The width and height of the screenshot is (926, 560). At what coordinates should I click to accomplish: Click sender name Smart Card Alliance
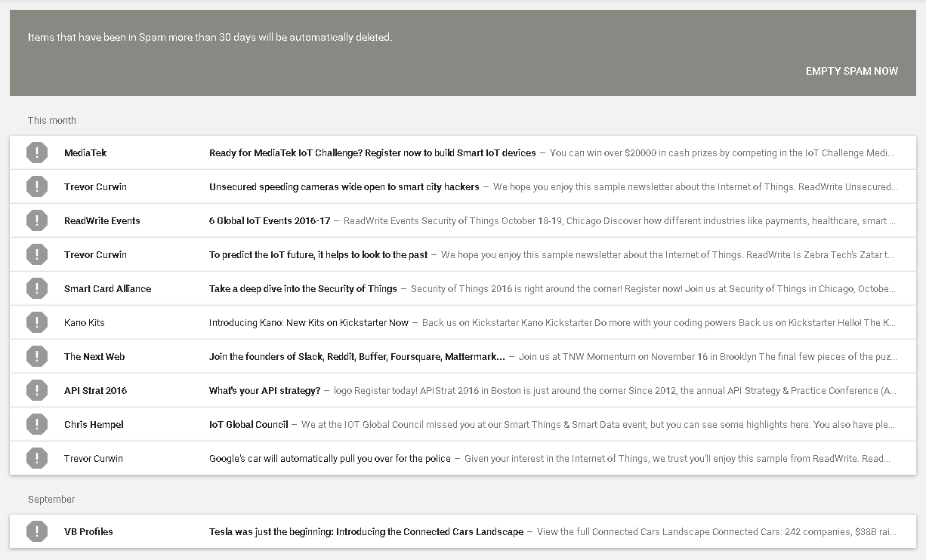click(x=107, y=288)
